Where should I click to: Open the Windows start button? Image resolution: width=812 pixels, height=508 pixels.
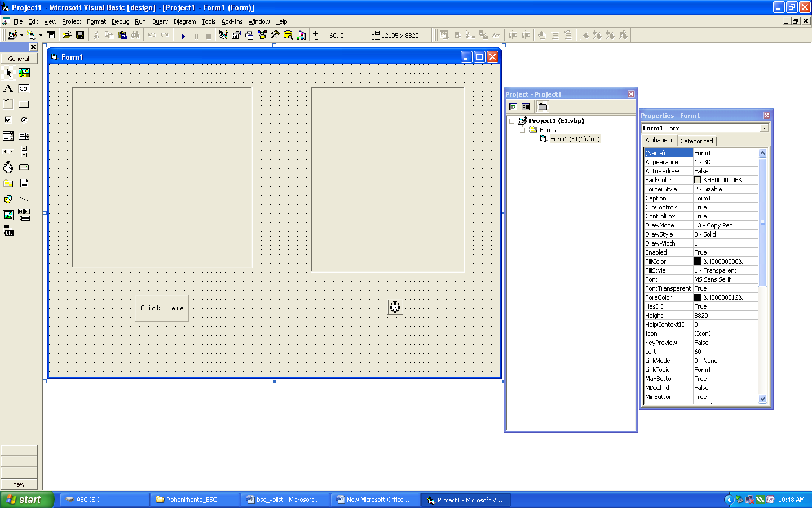click(x=27, y=500)
